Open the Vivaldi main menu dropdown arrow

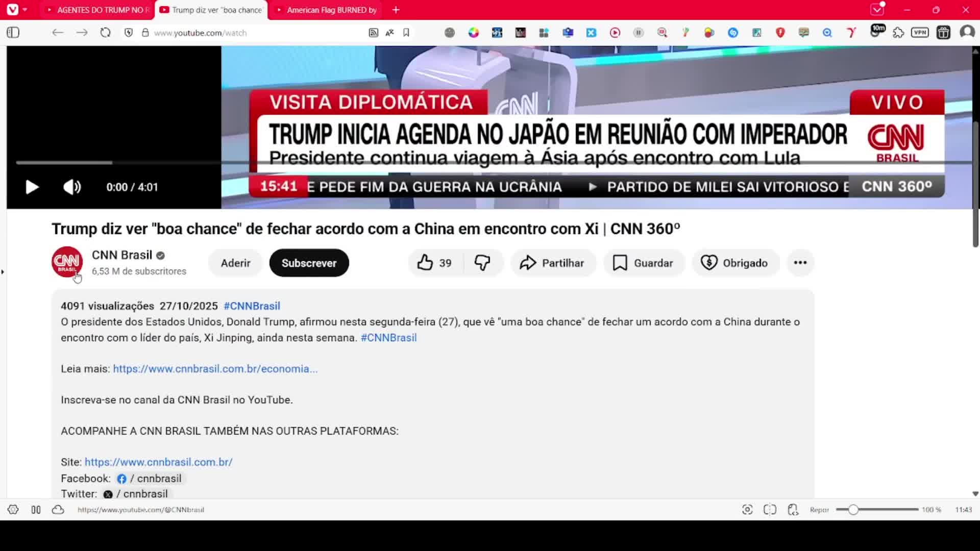(24, 10)
